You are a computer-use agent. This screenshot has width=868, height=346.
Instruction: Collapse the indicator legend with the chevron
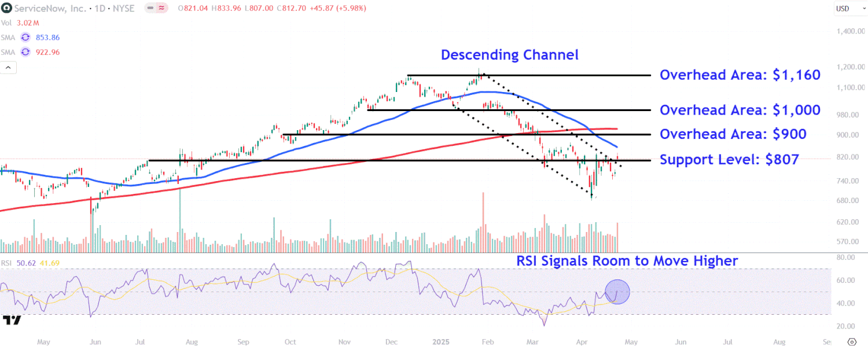click(9, 68)
